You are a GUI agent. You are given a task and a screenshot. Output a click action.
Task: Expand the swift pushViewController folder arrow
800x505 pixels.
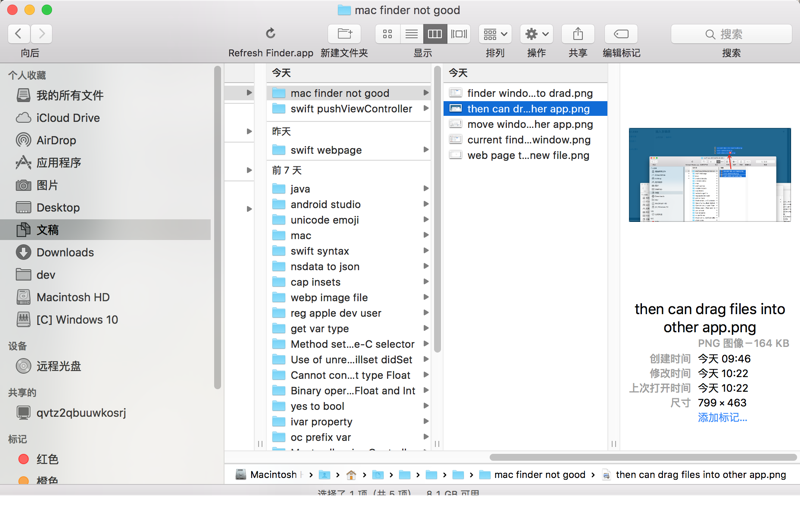coord(426,109)
